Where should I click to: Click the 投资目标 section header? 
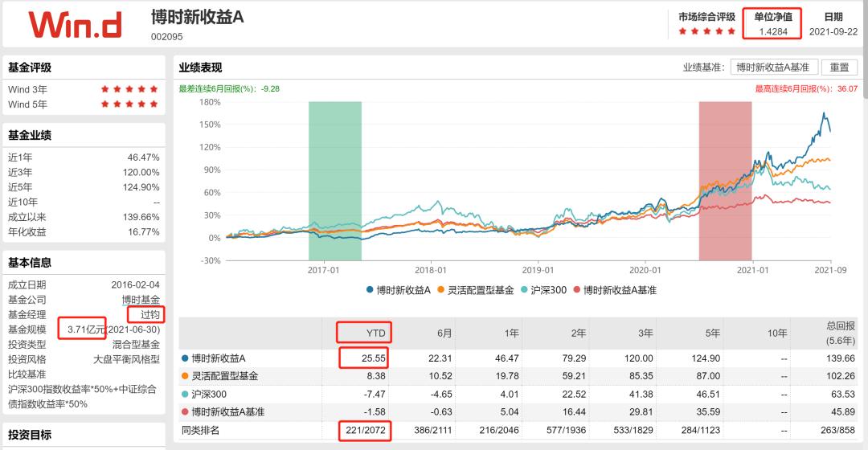click(30, 435)
